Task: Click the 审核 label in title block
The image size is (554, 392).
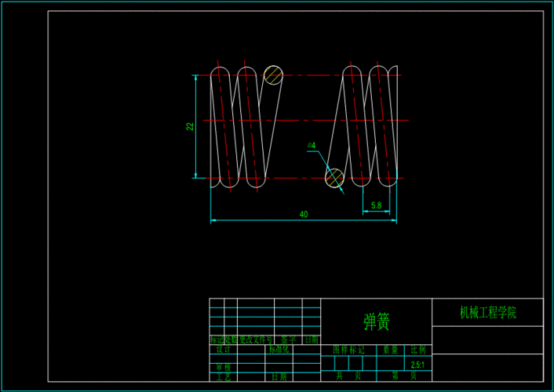Action: coord(224,367)
